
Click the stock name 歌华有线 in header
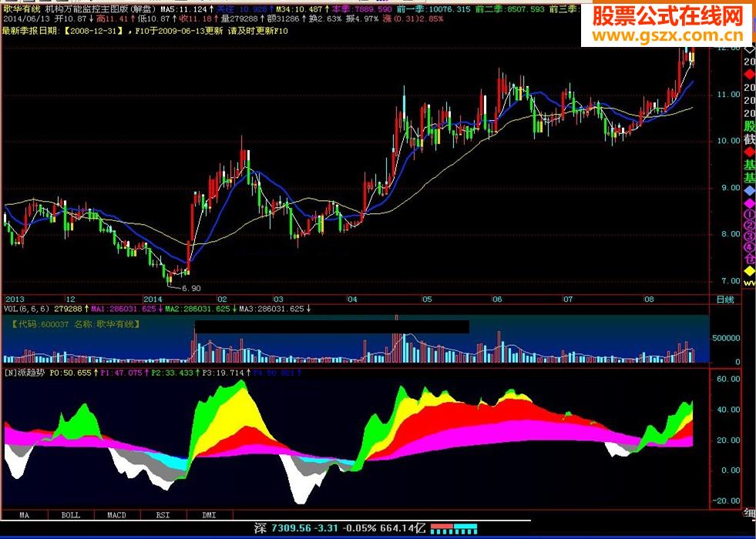[x=22, y=8]
